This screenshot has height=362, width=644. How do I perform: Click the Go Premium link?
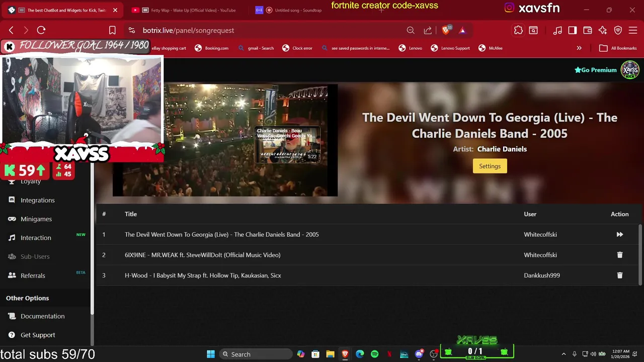point(595,70)
